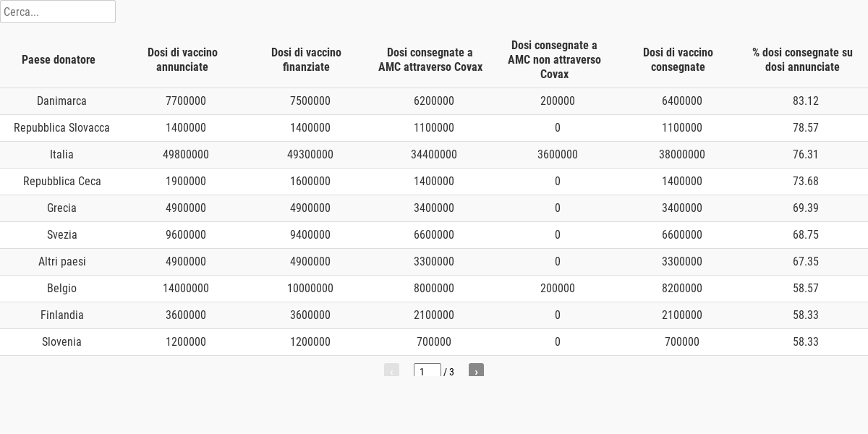868x434 pixels.
Task: Click the percentage 76.31
Action: click(806, 155)
